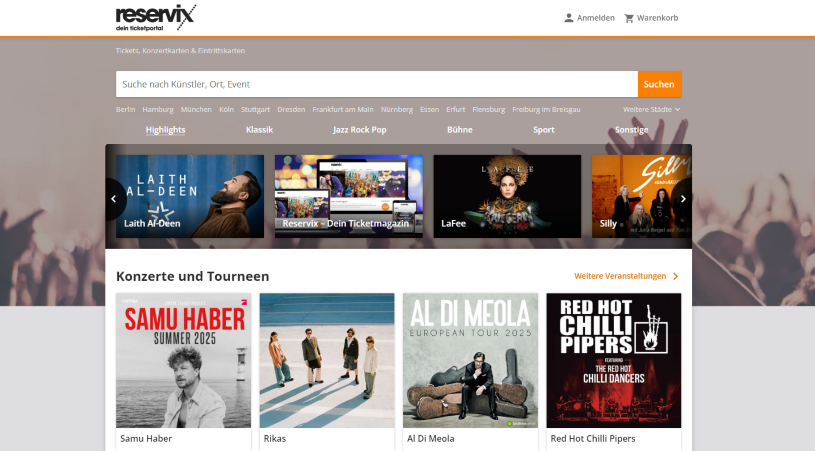The image size is (815, 451).
Task: Click the Berlin city link
Action: [x=125, y=109]
